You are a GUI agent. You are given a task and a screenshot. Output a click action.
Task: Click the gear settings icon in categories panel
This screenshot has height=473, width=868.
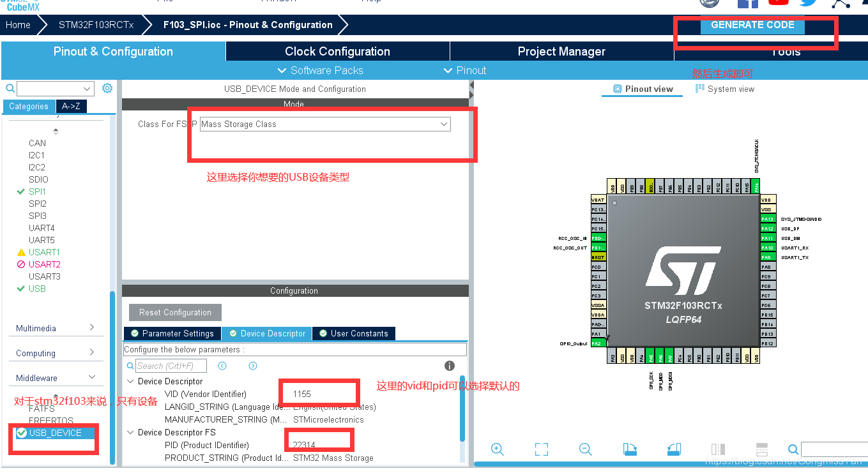pos(107,88)
